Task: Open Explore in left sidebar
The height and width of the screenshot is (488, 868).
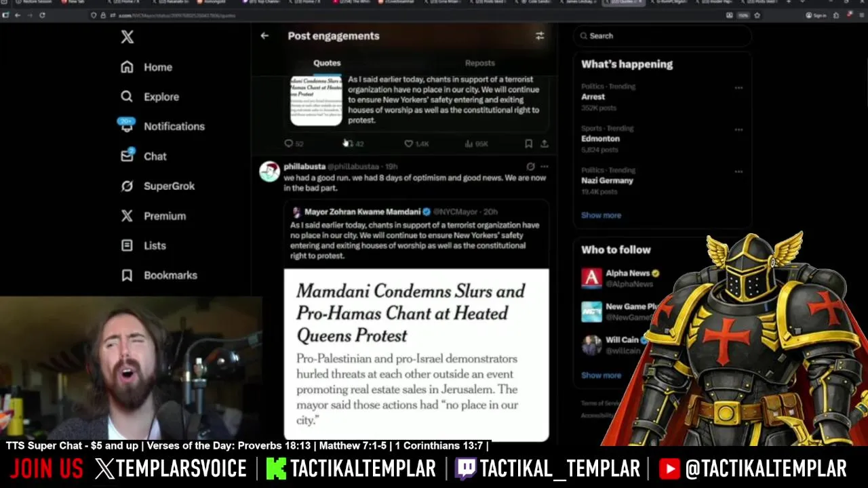Action: click(x=150, y=97)
